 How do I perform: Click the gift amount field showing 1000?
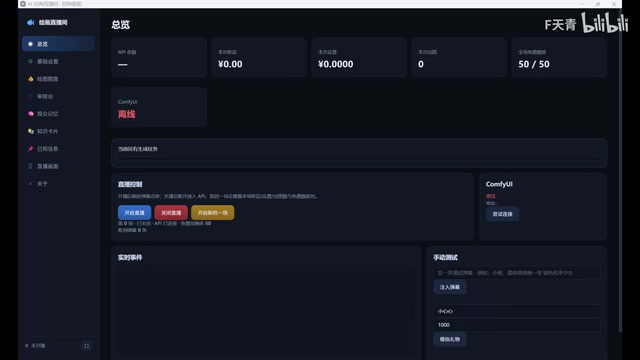pos(517,325)
